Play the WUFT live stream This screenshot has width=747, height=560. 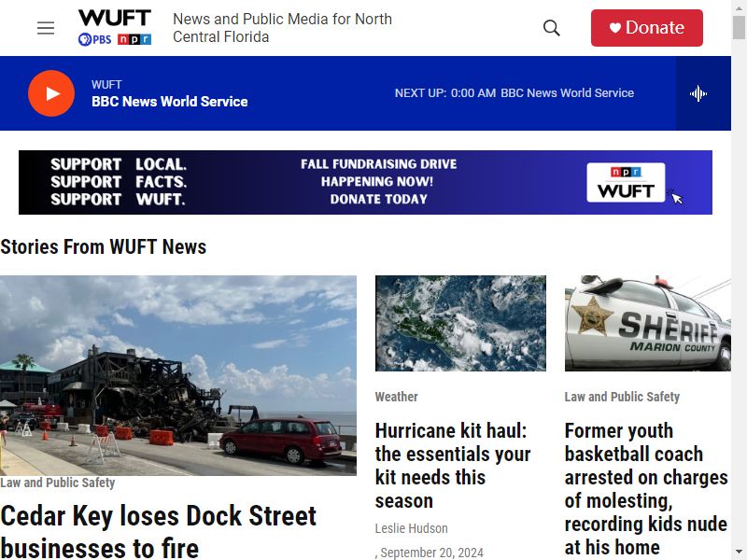click(51, 93)
